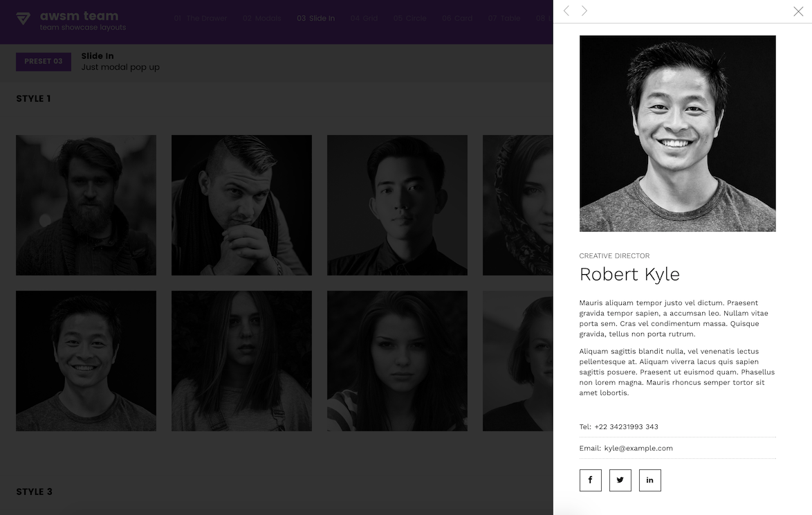Call the phone number +22 34231993 343
Image resolution: width=812 pixels, height=515 pixels.
[x=625, y=426]
